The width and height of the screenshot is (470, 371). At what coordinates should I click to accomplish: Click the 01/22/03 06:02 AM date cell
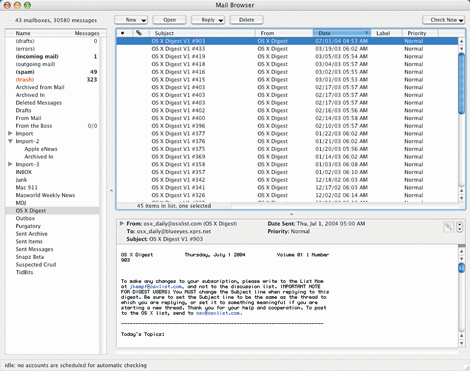point(341,133)
